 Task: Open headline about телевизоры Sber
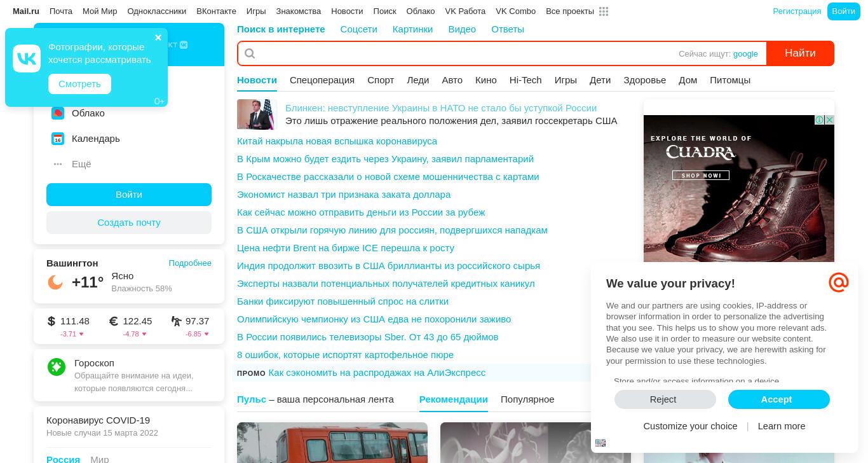tap(367, 337)
